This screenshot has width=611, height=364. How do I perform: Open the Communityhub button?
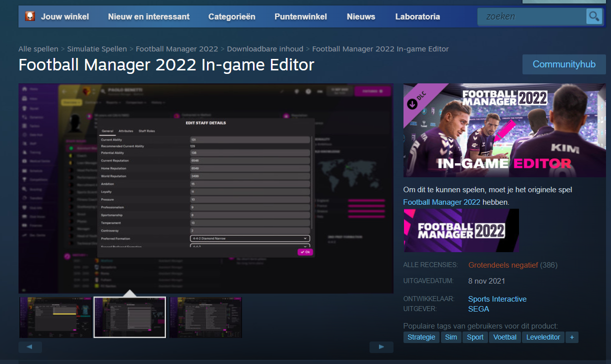tap(564, 64)
